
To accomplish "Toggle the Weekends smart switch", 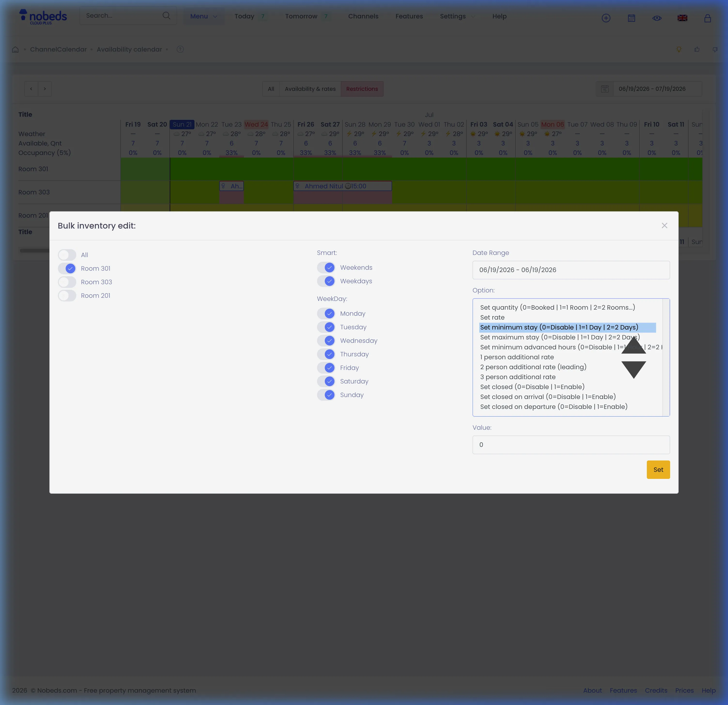I will 326,268.
